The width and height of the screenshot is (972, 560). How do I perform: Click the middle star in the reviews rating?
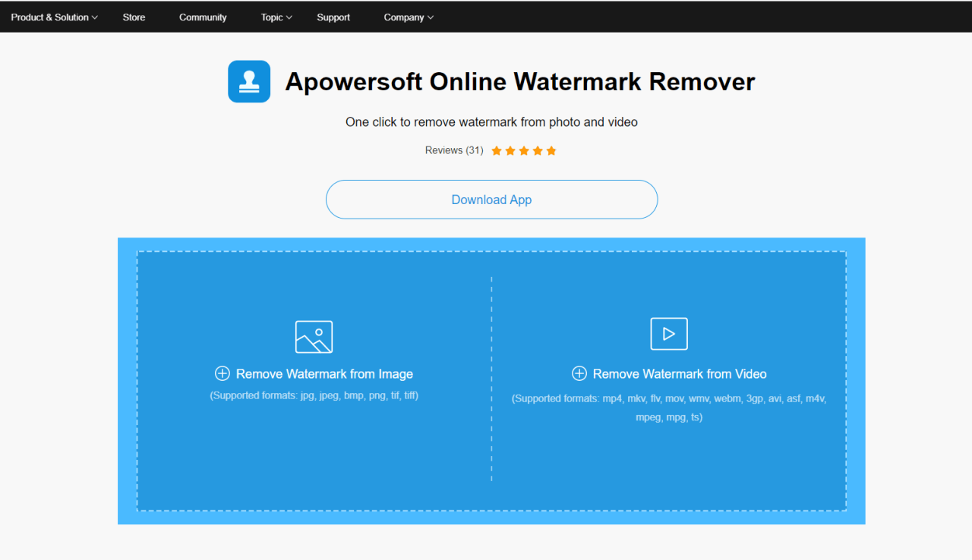click(x=524, y=151)
